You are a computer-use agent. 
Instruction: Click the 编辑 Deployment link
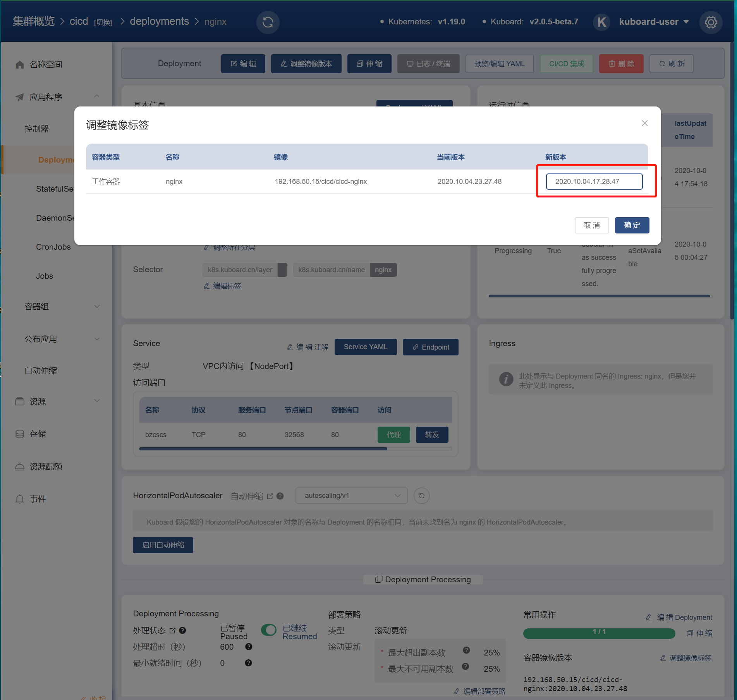pos(679,618)
